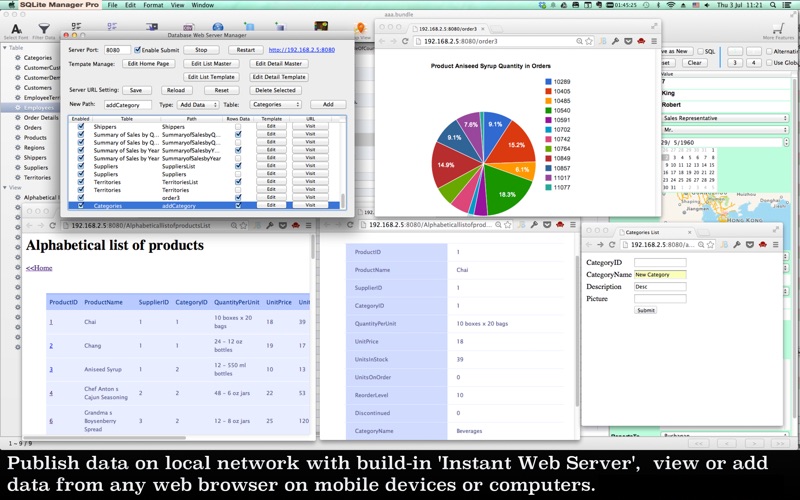Click the birth date stepper arrows
The width and height of the screenshot is (800, 500).
coord(786,142)
